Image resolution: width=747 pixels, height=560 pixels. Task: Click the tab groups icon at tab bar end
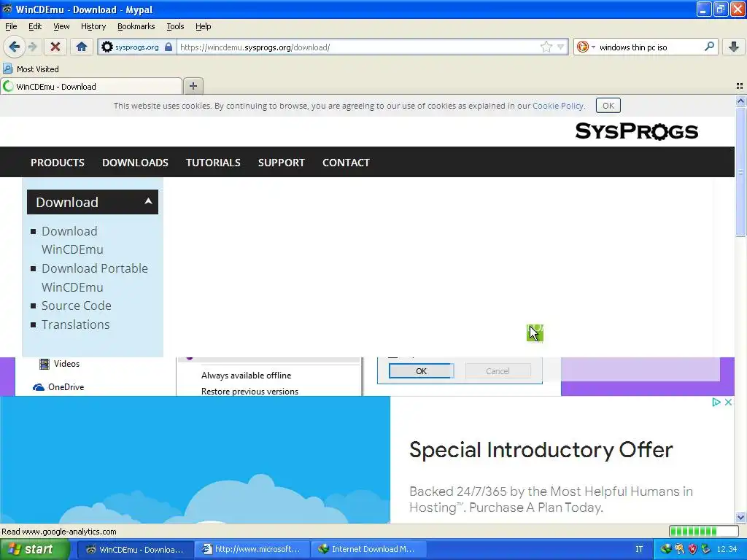740,86
